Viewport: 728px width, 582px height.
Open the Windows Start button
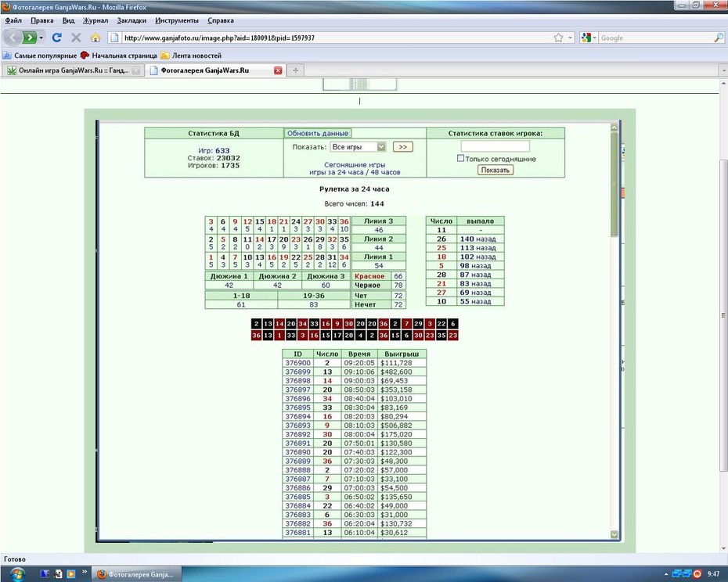click(x=17, y=574)
